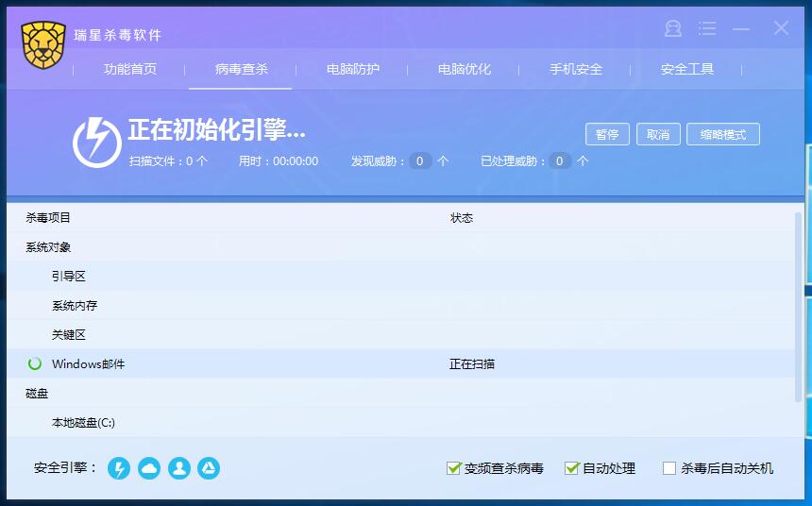This screenshot has height=506, width=812.
Task: Select the person-shaped security engine icon
Action: 179,468
